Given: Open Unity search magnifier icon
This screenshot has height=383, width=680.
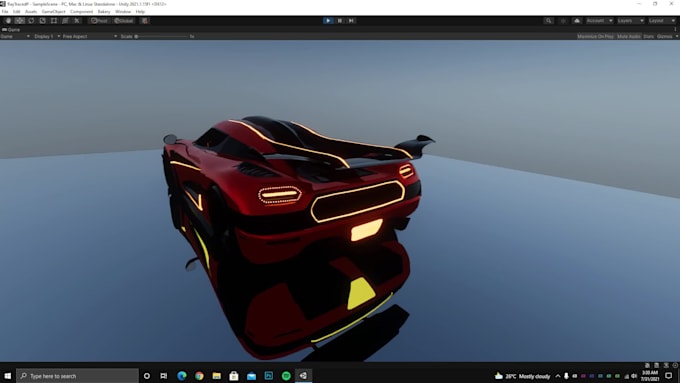Looking at the screenshot, I should 549,20.
